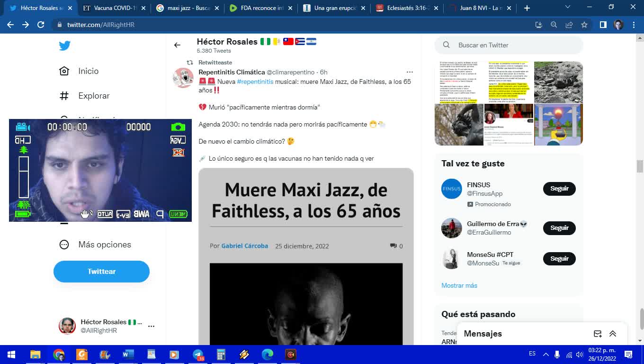Open Telegram from the taskbar
644x364 pixels.
[x=198, y=355]
